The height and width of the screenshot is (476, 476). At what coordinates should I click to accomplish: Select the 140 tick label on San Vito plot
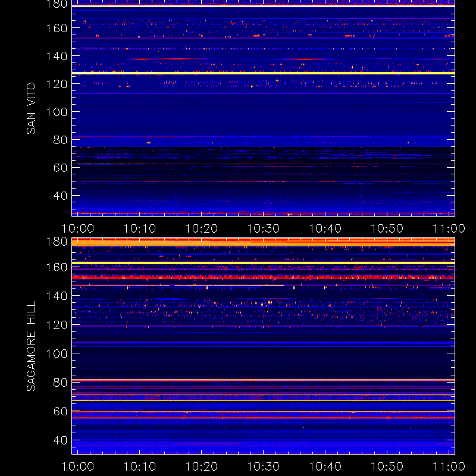[x=57, y=56]
